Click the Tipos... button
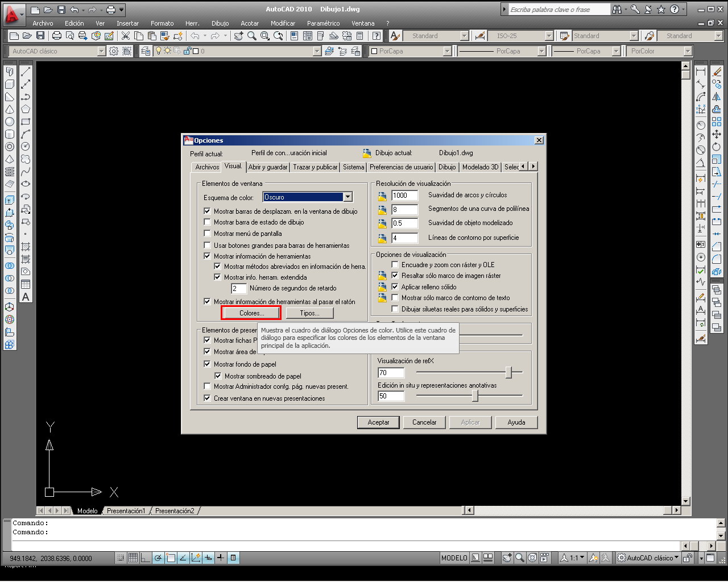728x582 pixels. [309, 313]
